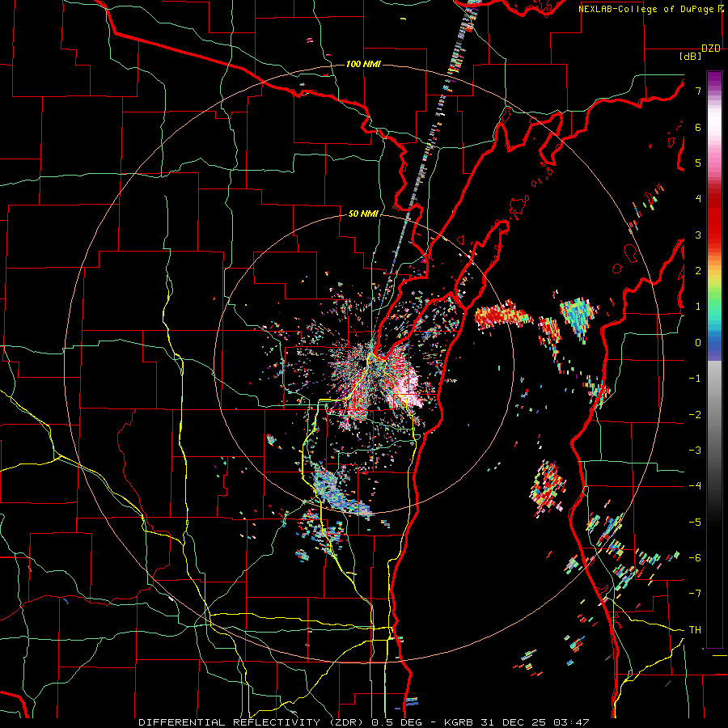Select the positive 5 dB scale value

coord(698,163)
